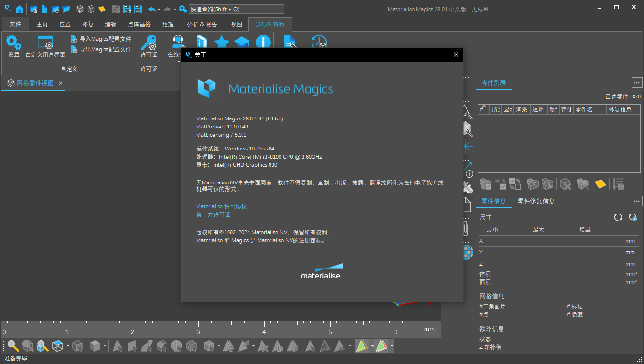
Task: Open the 零件修复信息 tab
Action: coord(536,201)
